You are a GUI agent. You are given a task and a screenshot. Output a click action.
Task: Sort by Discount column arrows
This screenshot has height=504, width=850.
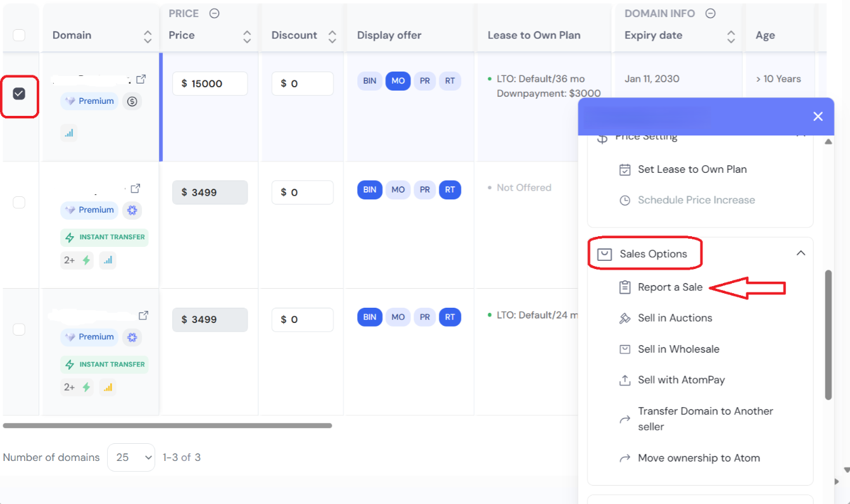coord(332,37)
